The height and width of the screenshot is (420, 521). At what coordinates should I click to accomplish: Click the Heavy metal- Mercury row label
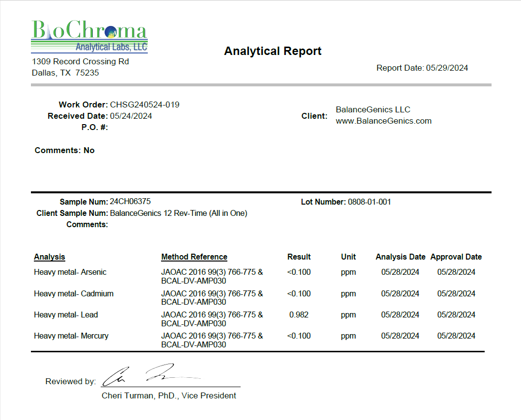click(71, 336)
